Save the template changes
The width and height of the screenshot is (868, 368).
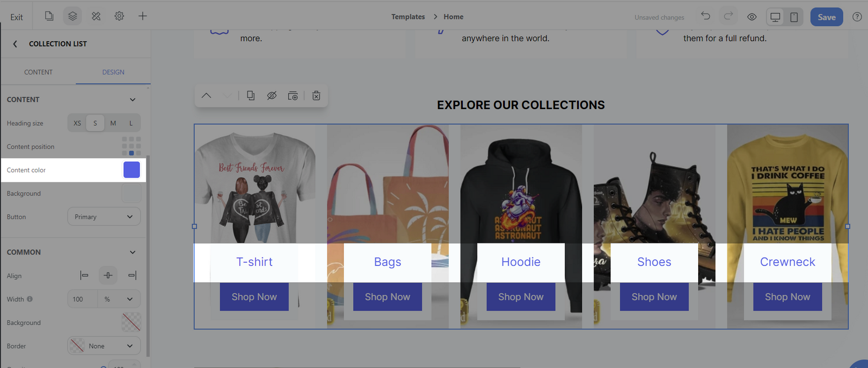tap(826, 17)
